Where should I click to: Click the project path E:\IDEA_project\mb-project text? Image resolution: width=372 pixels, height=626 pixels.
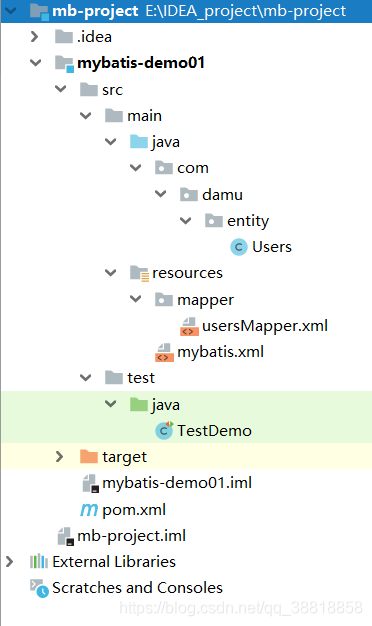click(x=245, y=11)
